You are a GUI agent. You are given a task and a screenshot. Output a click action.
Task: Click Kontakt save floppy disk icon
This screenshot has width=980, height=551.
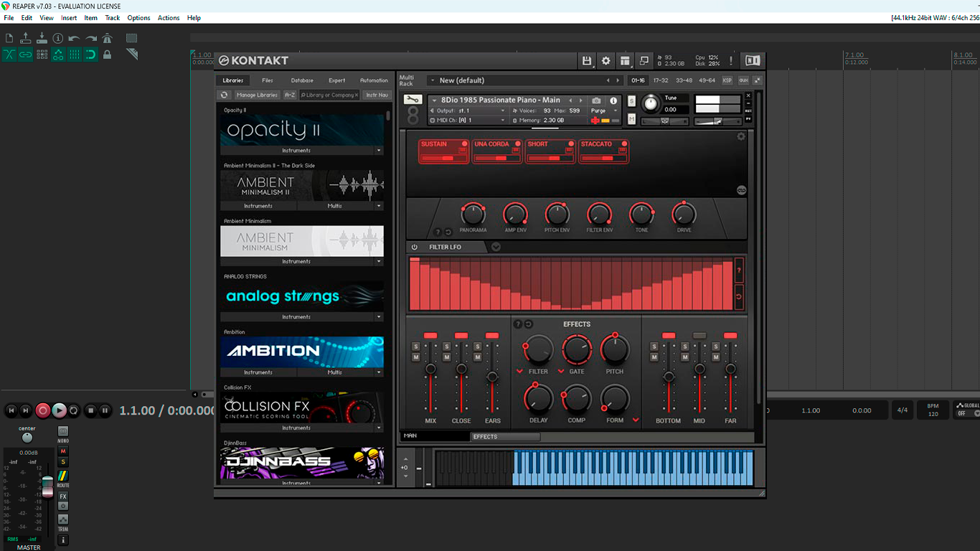[587, 61]
